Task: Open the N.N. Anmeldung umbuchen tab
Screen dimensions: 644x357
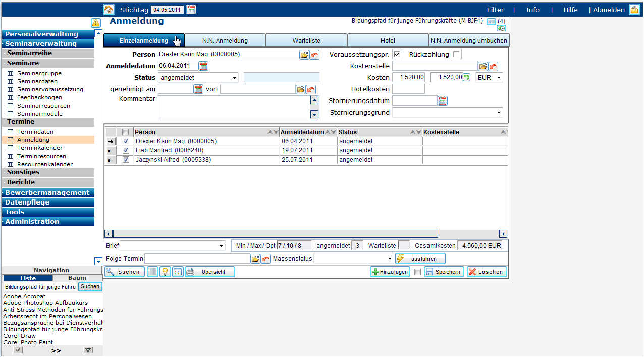Action: tap(468, 40)
